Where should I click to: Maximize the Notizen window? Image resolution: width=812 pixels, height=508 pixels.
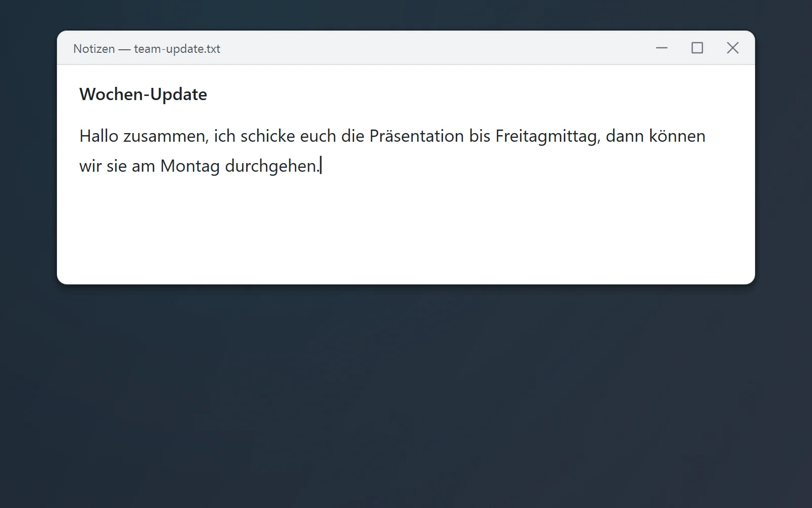pos(697,48)
